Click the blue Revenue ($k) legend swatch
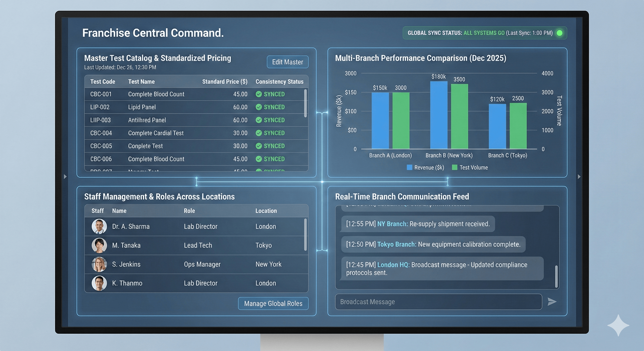The width and height of the screenshot is (644, 351). (410, 167)
